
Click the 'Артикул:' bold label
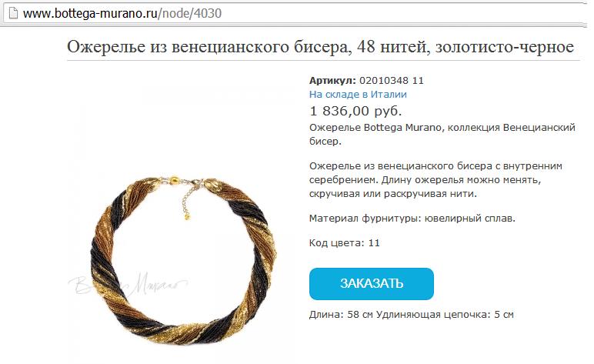[x=332, y=80]
